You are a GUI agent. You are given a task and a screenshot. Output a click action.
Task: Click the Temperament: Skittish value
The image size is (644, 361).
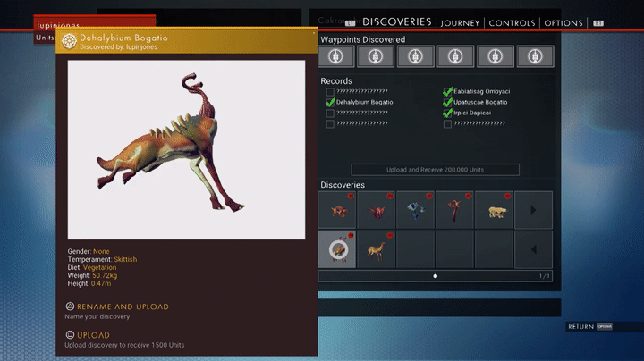point(125,259)
